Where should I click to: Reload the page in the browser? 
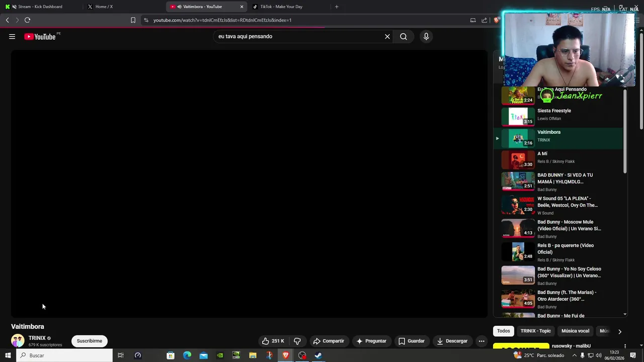[x=27, y=20]
